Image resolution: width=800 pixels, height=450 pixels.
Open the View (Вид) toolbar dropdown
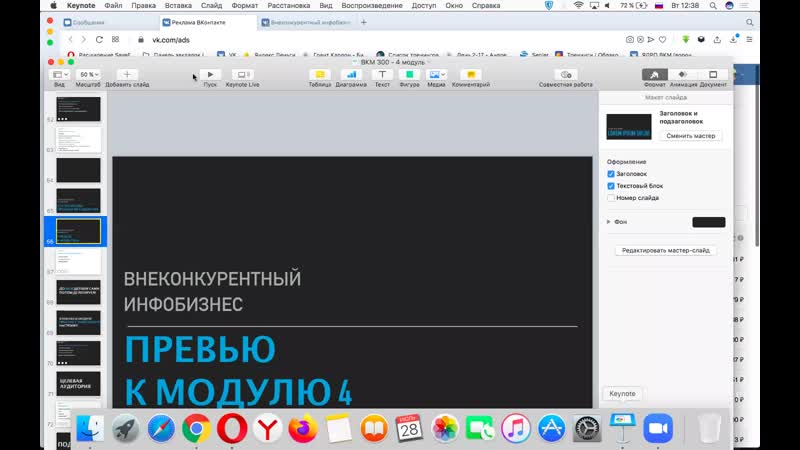click(60, 74)
